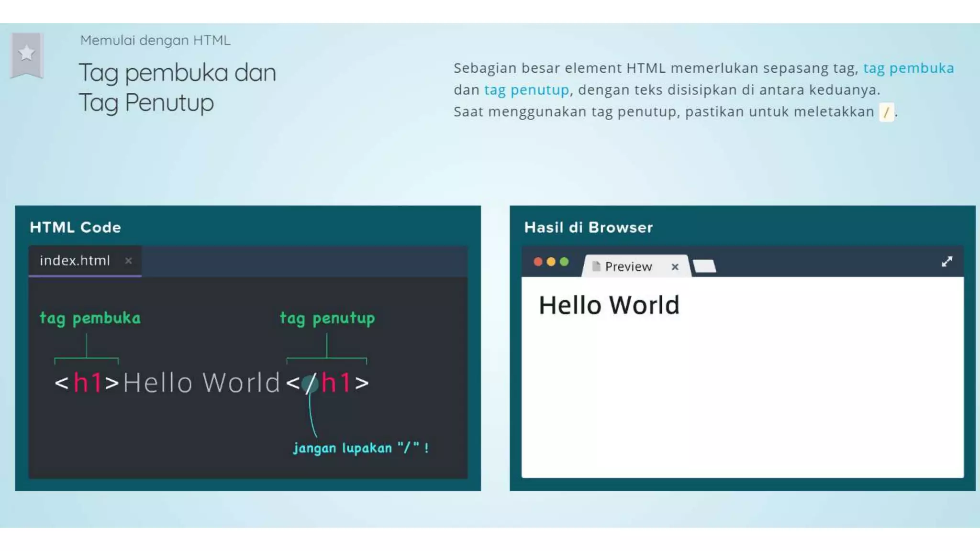
Task: Click the Preview browser tab
Action: point(628,266)
